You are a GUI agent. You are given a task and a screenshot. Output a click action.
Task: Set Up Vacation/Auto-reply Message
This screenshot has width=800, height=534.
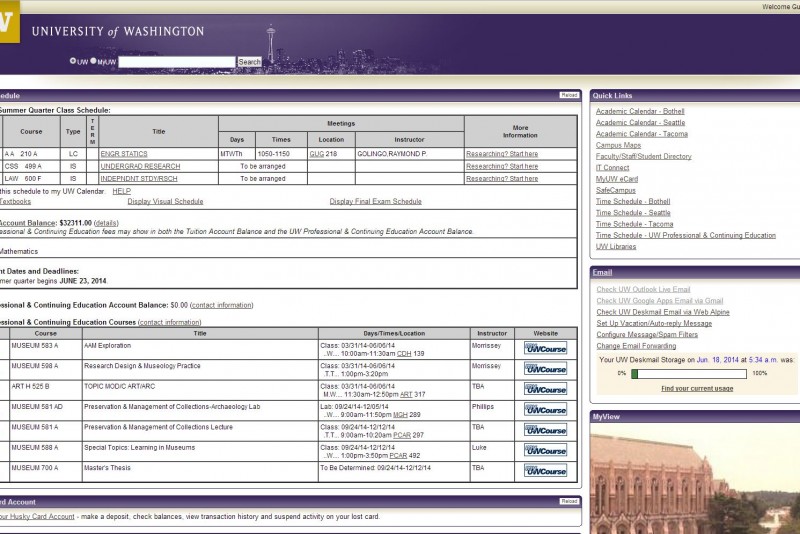point(654,323)
